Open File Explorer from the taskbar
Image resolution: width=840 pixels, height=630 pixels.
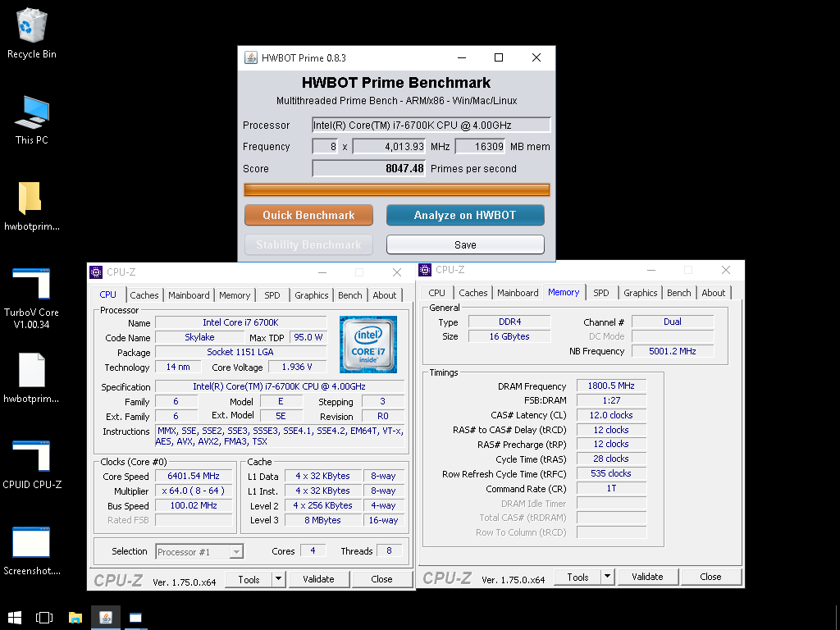tap(75, 617)
